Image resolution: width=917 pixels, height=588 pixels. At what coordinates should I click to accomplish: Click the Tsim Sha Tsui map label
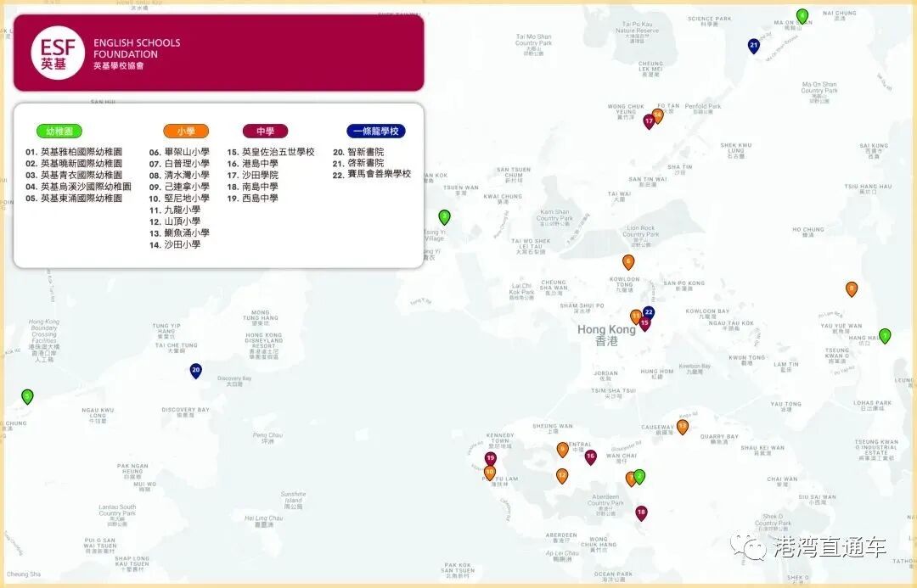point(614,394)
